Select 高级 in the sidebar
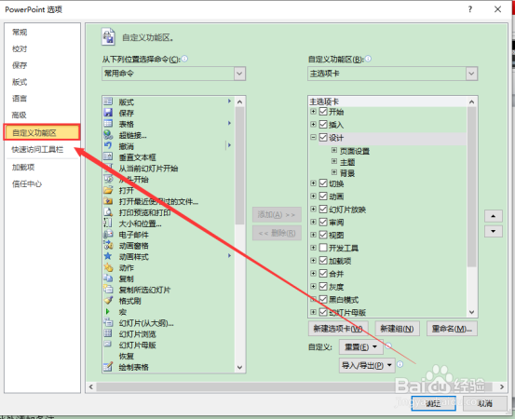 pyautogui.click(x=19, y=115)
